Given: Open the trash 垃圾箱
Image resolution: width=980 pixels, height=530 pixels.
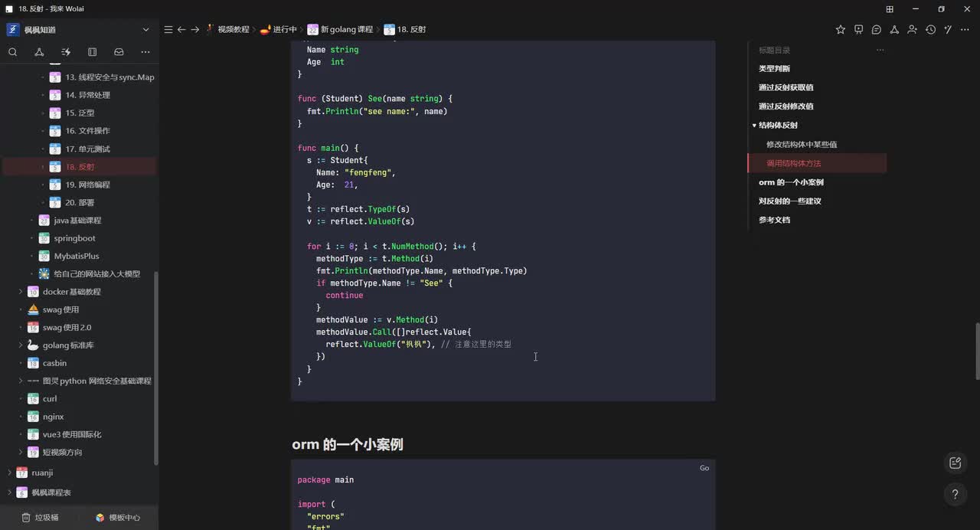Looking at the screenshot, I should pos(40,518).
